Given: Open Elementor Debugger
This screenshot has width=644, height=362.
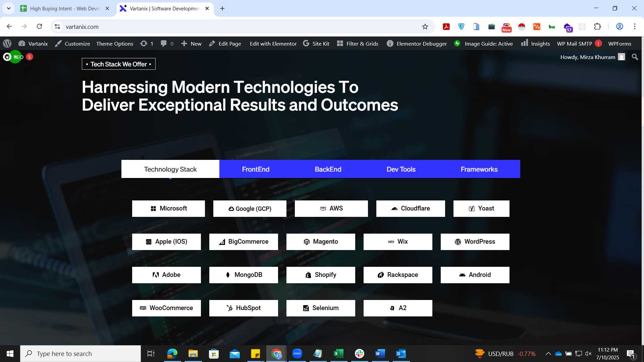Looking at the screenshot, I should 417,44.
